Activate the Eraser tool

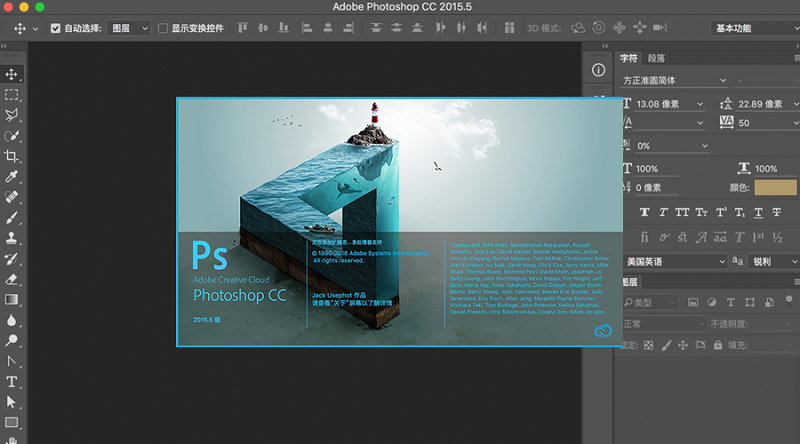[x=12, y=279]
